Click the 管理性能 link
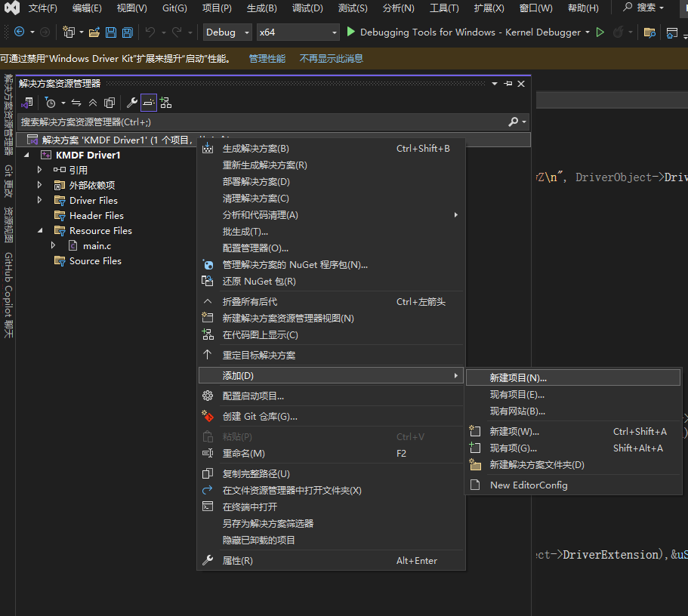Image resolution: width=688 pixels, height=616 pixels. (267, 58)
